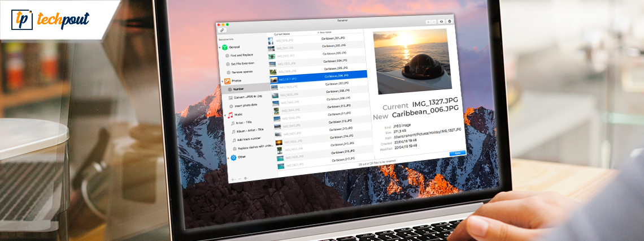Click the orange Photos group icon
This screenshot has width=644, height=241.
click(228, 81)
